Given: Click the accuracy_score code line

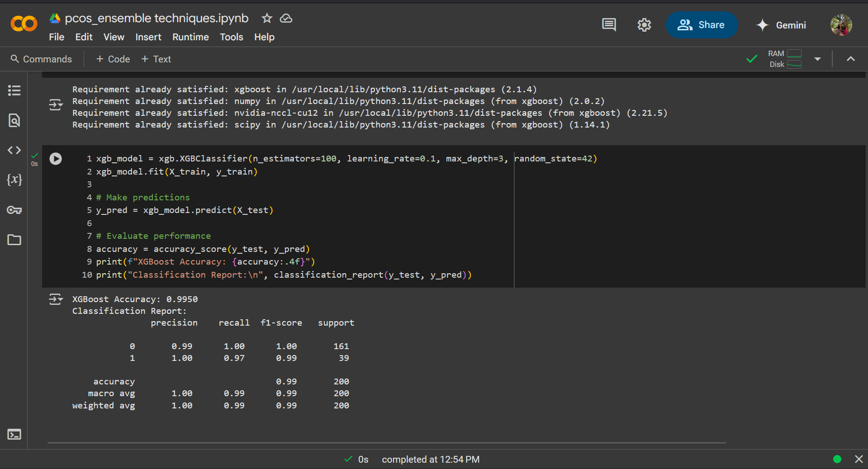Looking at the screenshot, I should [x=203, y=249].
